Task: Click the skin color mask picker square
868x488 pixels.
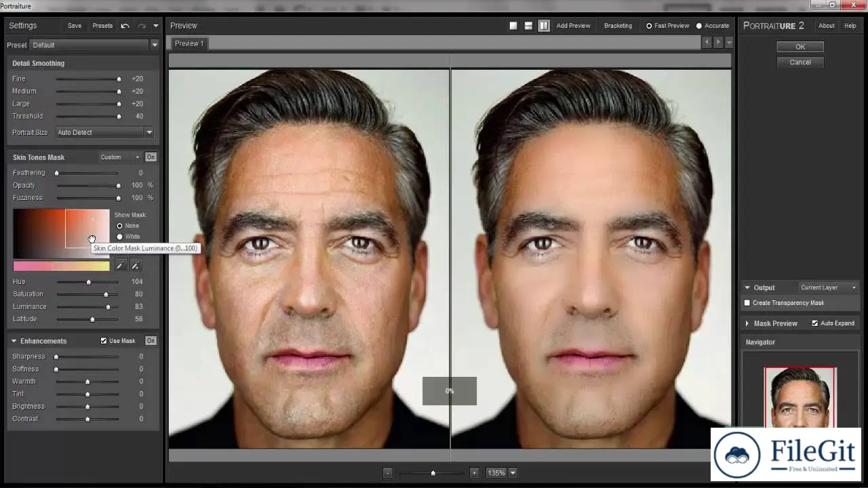Action: (x=61, y=234)
